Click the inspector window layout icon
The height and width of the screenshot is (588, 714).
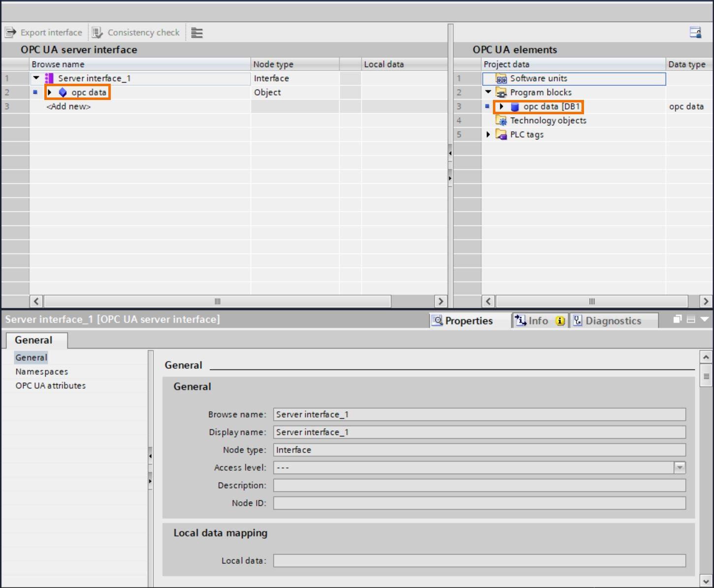click(x=691, y=319)
